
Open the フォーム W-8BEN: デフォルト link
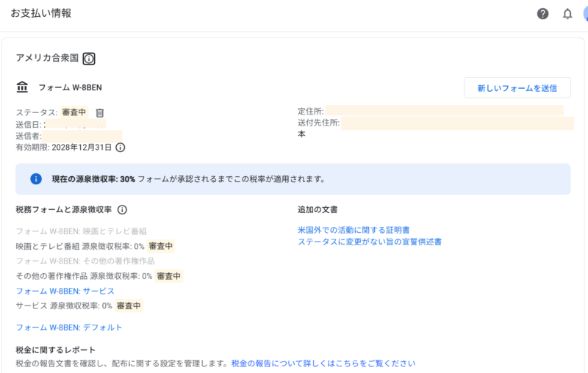coord(68,327)
